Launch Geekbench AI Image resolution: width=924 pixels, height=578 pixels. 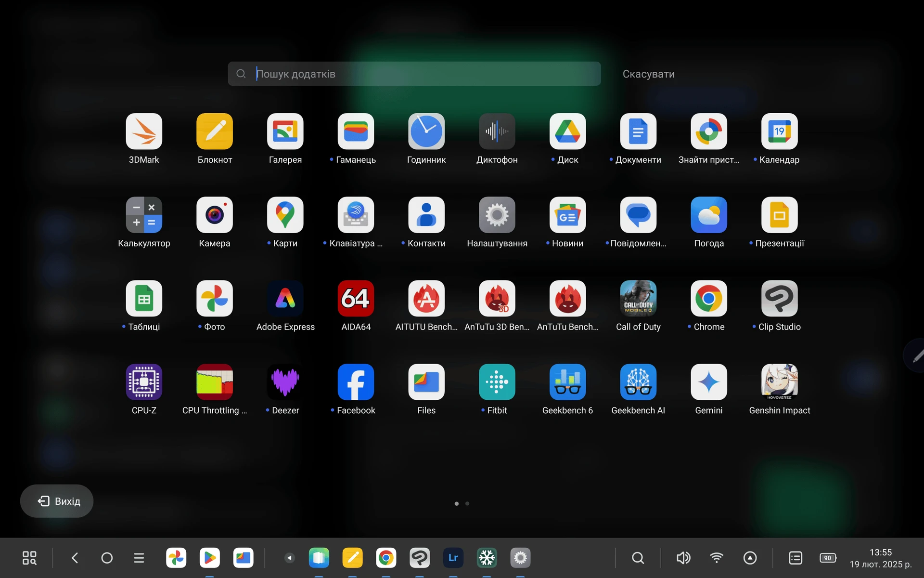pos(638,382)
